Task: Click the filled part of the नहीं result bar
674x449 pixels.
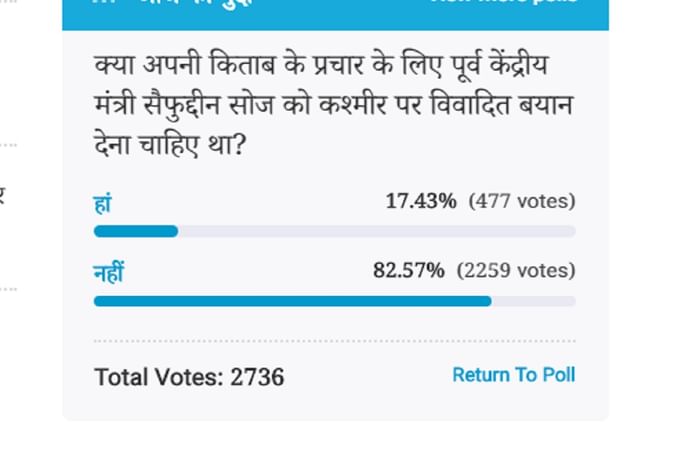Action: (x=291, y=300)
